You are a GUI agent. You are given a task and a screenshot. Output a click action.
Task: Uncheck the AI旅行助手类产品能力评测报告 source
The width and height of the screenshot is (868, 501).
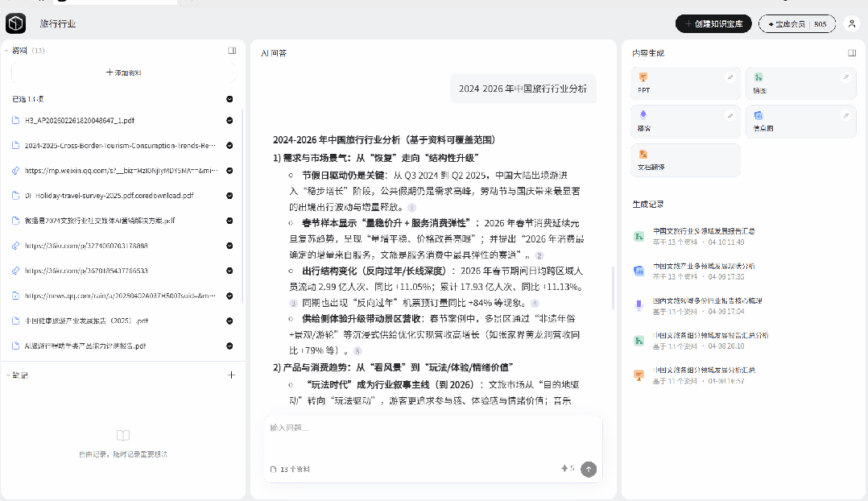click(x=229, y=346)
